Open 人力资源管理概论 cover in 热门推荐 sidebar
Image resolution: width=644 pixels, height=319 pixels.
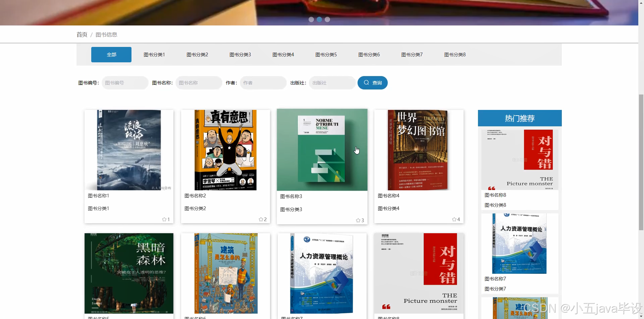click(x=520, y=244)
